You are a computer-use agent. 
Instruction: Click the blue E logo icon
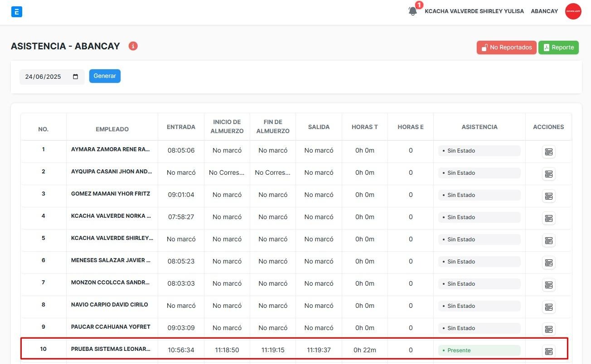tap(17, 12)
